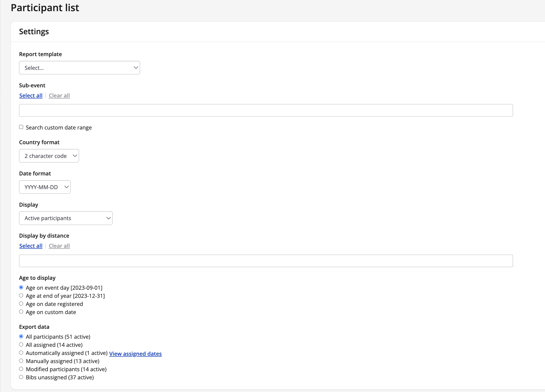
Task: Click Clear all under Display by distance
Action: click(x=60, y=246)
